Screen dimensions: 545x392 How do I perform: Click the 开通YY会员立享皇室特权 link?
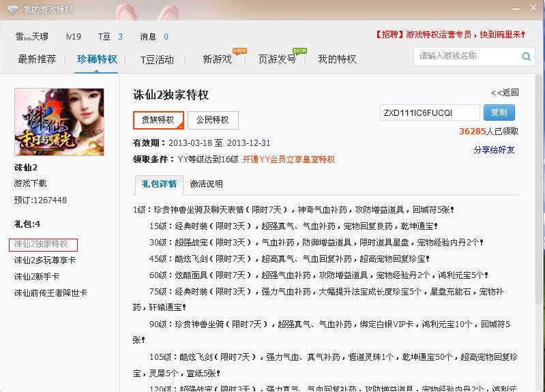[289, 160]
